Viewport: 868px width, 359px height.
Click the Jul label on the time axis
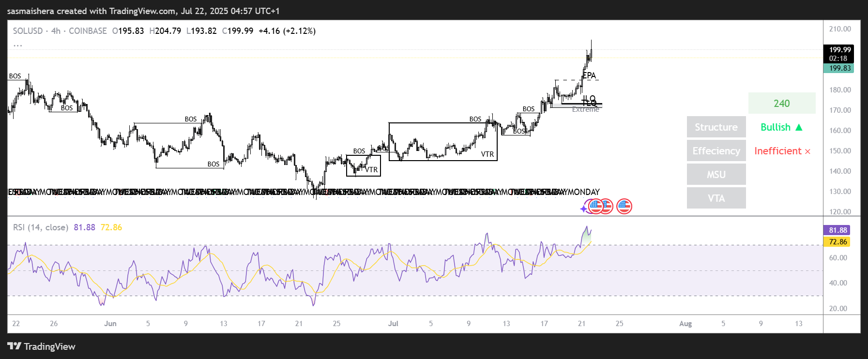click(x=393, y=324)
